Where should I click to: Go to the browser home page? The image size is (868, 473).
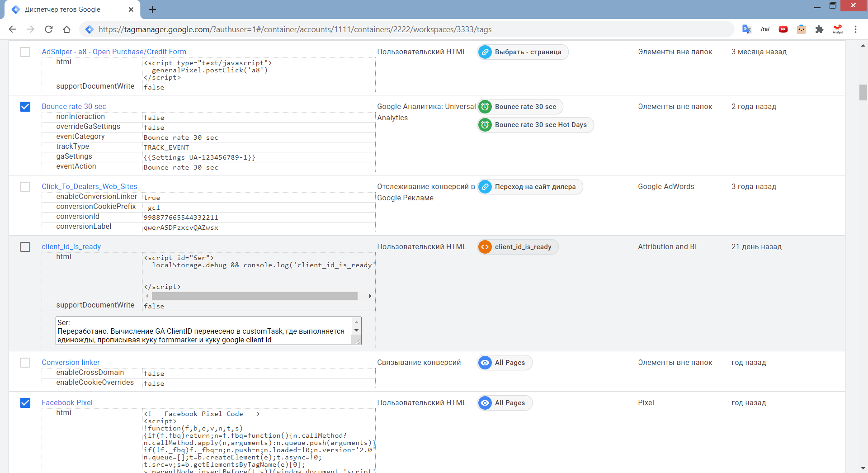[x=66, y=29]
